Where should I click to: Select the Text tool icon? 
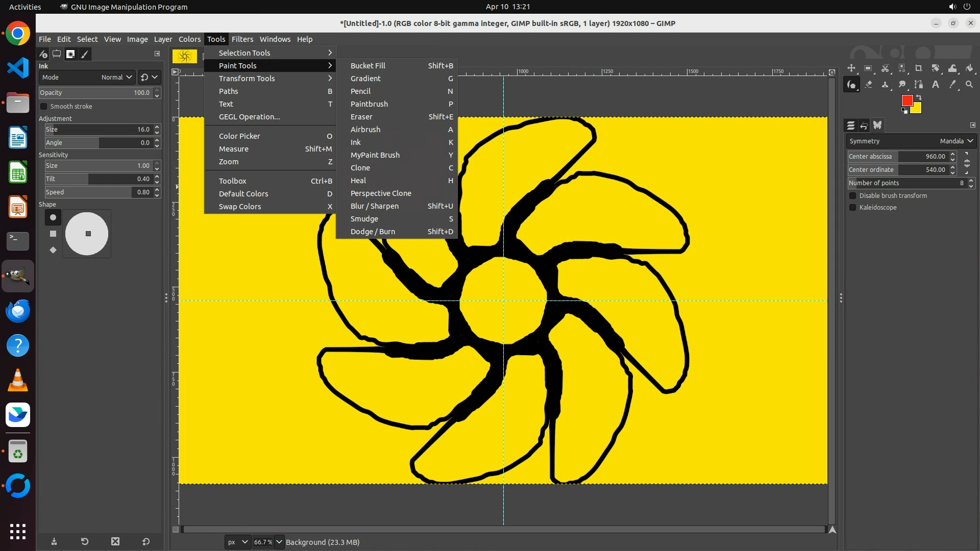point(936,85)
